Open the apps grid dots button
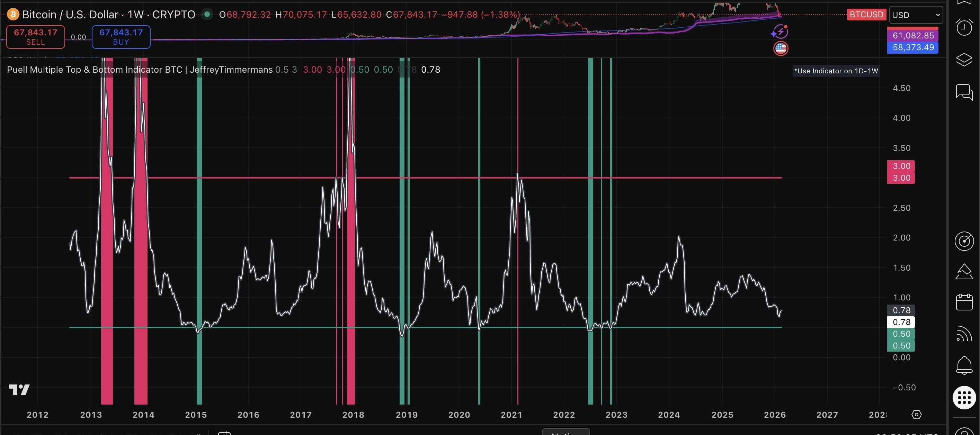Image resolution: width=980 pixels, height=435 pixels. pyautogui.click(x=964, y=398)
